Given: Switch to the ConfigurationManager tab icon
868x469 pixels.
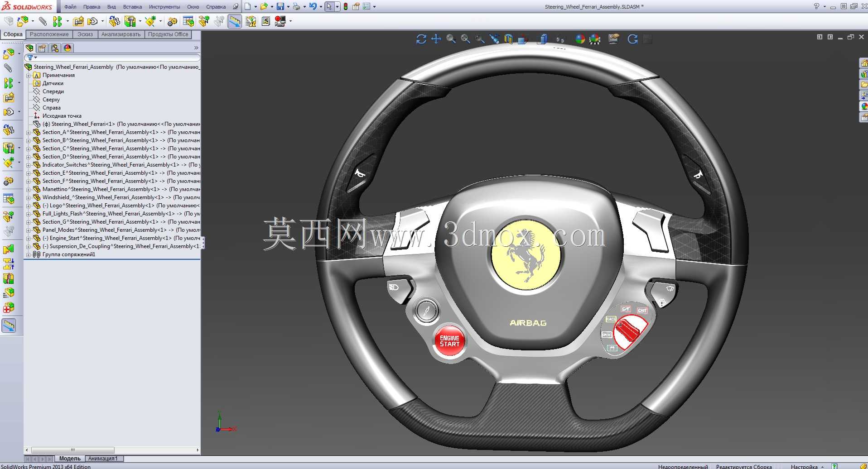Looking at the screenshot, I should (x=55, y=48).
